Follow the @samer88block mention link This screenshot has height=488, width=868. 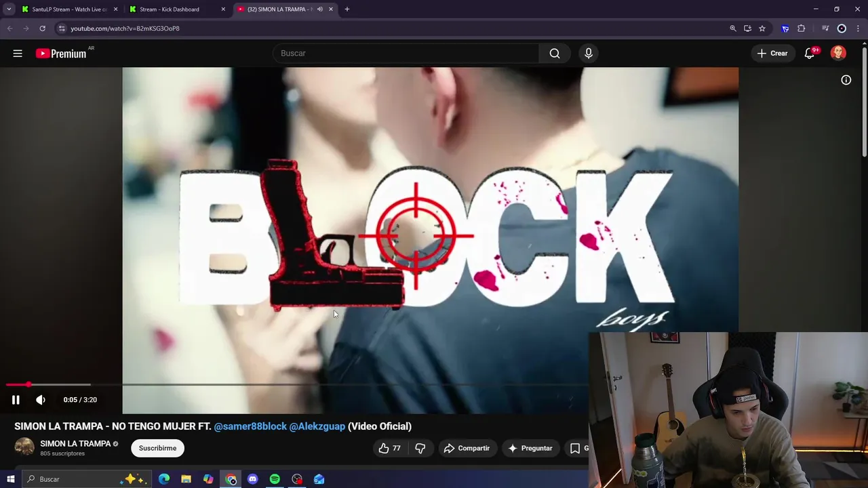250,426
